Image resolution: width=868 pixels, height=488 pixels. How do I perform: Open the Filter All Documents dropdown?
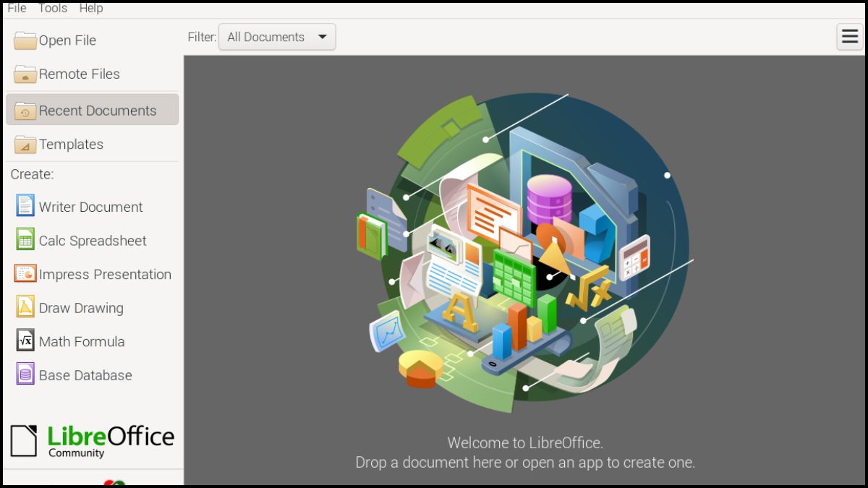(x=277, y=37)
